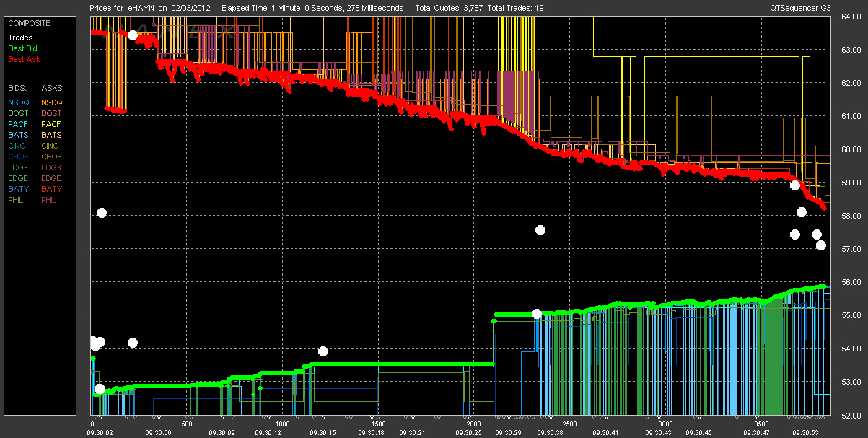868x438 pixels.
Task: Click the 500 quote-count axis label
Action: [187, 424]
